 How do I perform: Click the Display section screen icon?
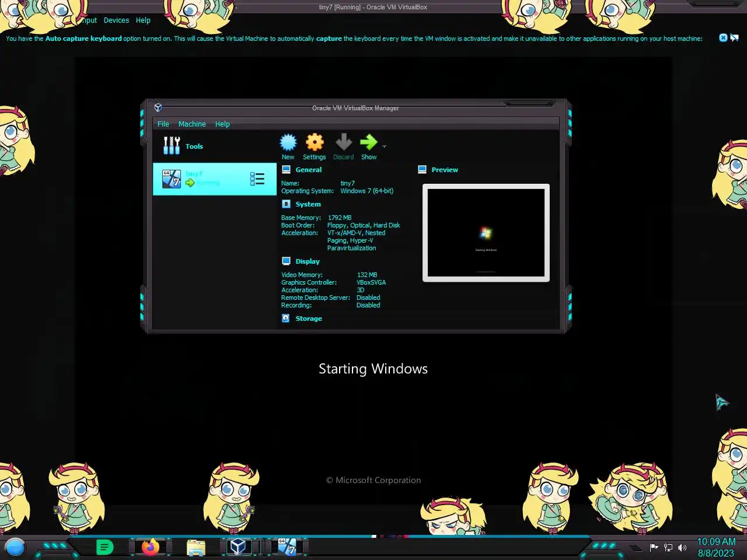click(286, 261)
